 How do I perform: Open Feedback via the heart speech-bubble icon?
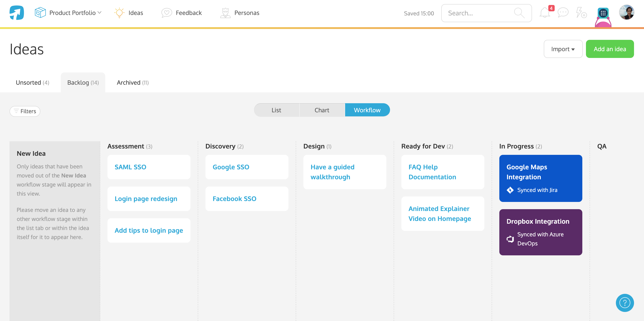(x=166, y=12)
